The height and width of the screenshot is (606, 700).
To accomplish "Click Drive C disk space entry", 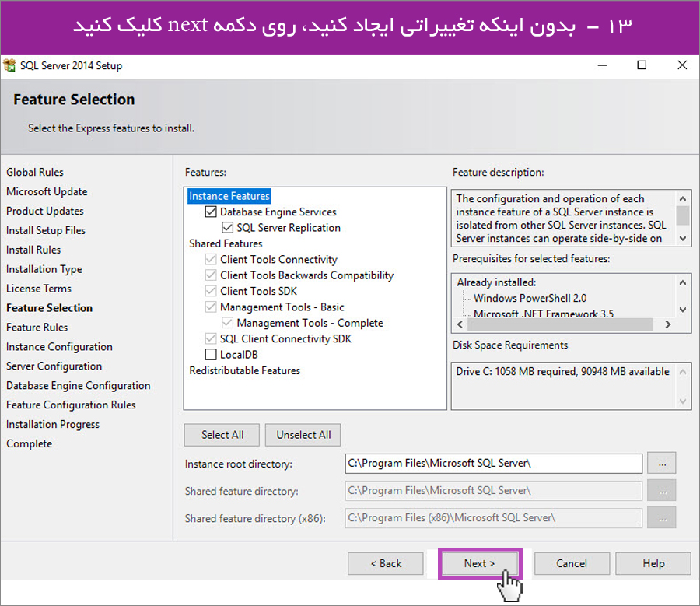I will click(562, 372).
